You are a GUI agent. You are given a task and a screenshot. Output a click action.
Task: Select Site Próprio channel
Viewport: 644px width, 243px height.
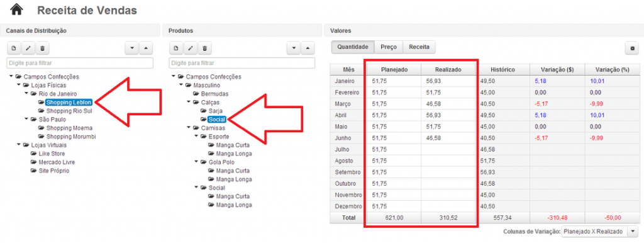coord(54,171)
